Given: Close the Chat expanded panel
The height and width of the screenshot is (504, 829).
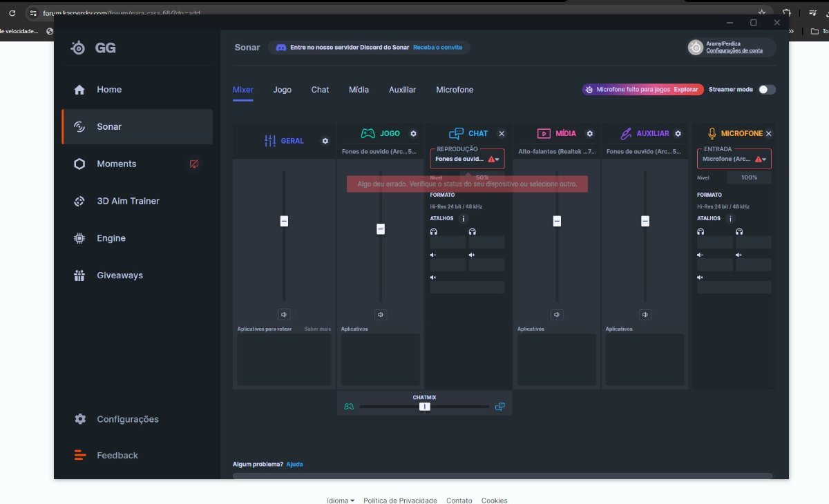Looking at the screenshot, I should 502,133.
